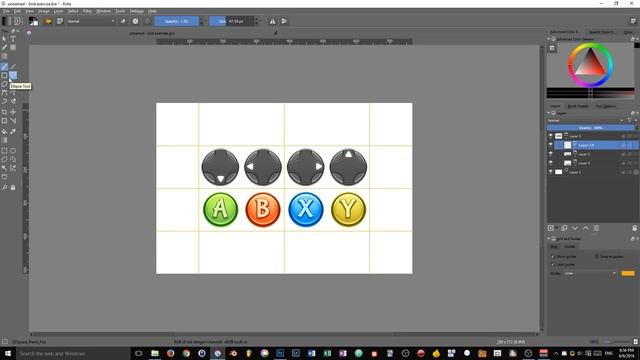Viewport: 640px width, 360px height.
Task: Select the Dynamic Brush tool
Action: [4, 102]
